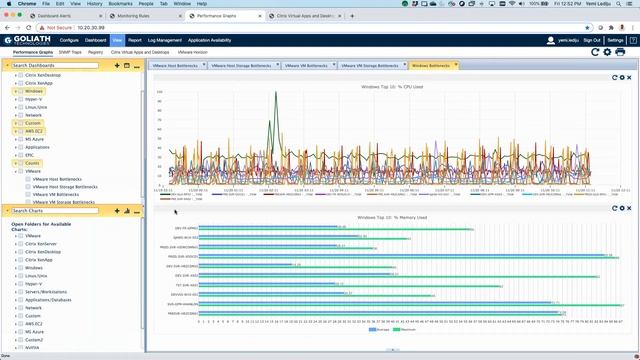640x360 pixels.
Task: Open settings for the CPU Used chart
Action: 622,77
